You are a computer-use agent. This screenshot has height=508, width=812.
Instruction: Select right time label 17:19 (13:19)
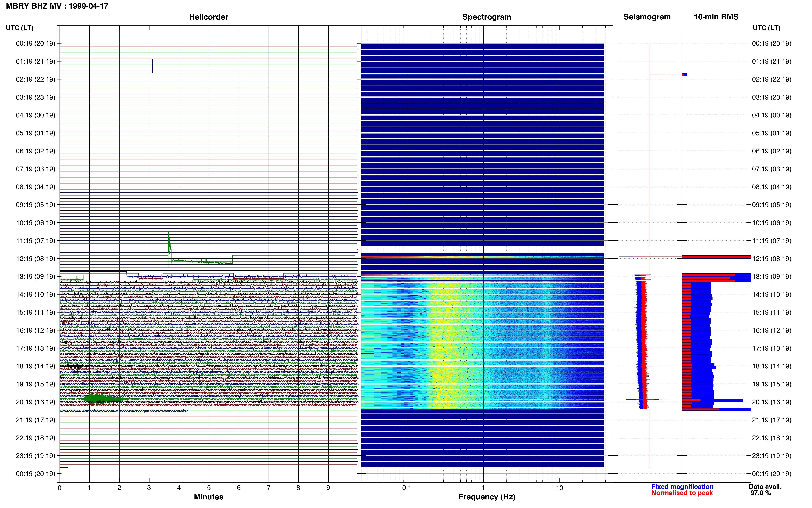click(772, 348)
